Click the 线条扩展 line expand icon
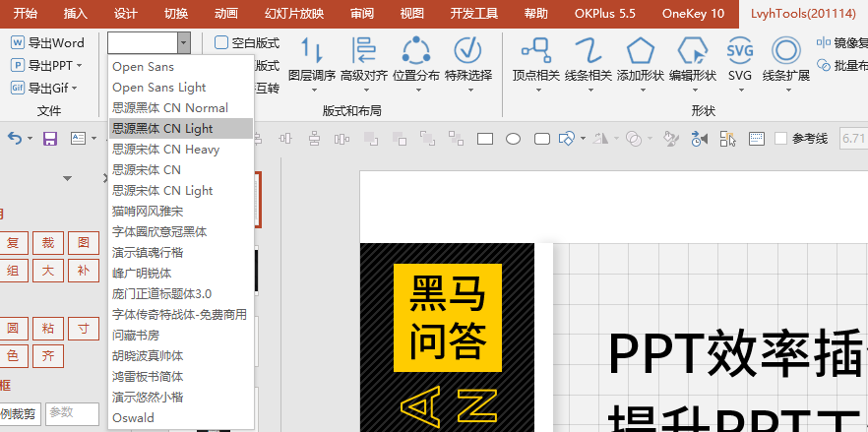Viewport: 868px width, 432px height. (x=785, y=51)
